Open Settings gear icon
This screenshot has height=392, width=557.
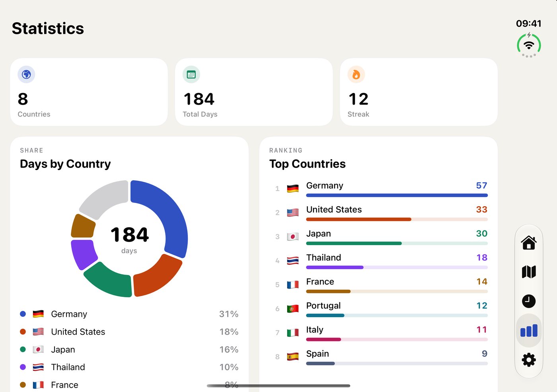(529, 360)
